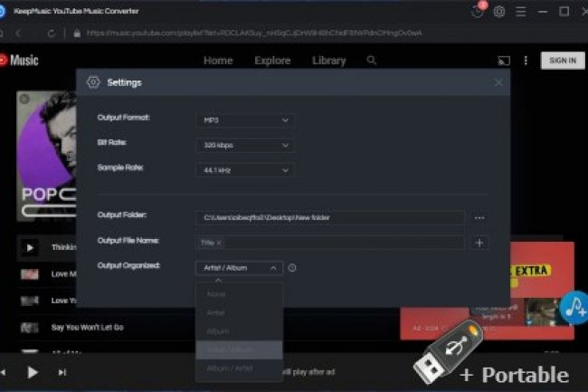Remove the Title tag from file name
588x392 pixels.
tap(220, 243)
